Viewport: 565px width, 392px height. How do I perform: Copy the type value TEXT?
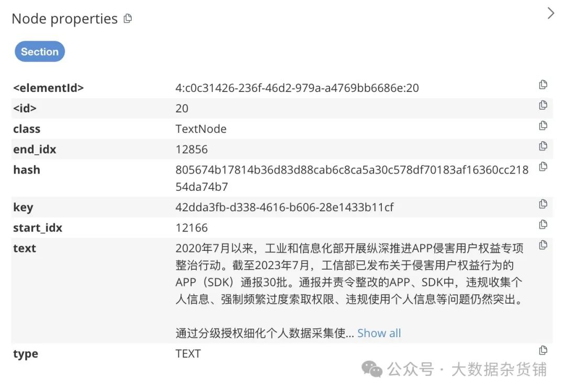coord(543,350)
